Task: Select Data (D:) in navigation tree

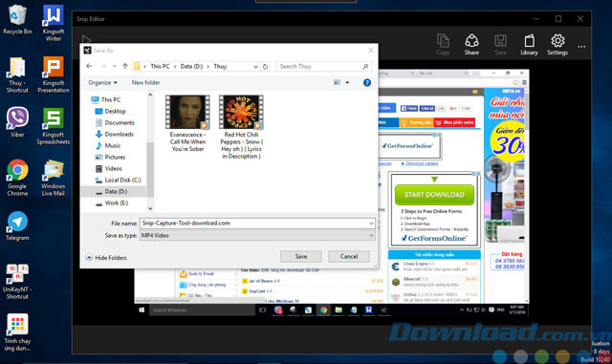Action: pos(111,192)
